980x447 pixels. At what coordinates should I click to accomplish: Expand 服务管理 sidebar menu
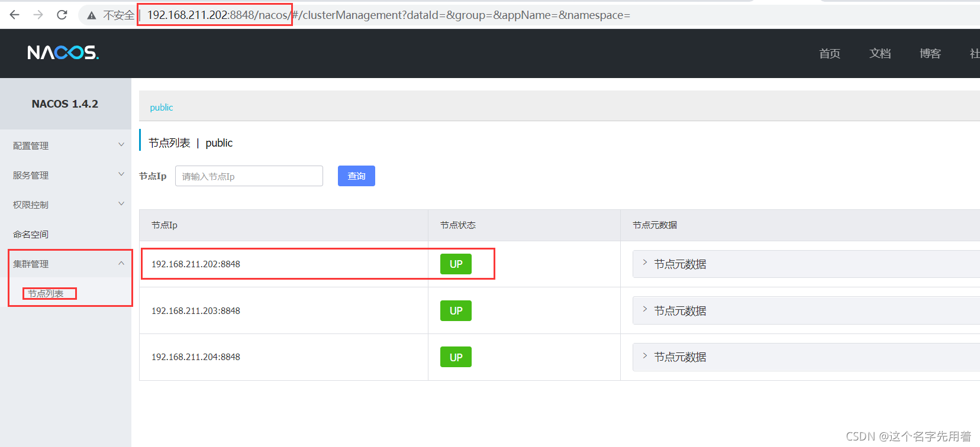[66, 175]
